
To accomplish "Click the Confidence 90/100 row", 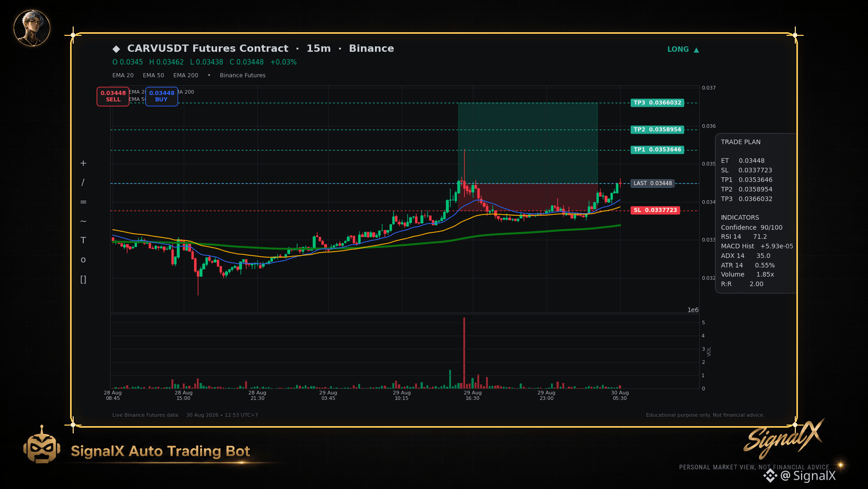I will [x=752, y=228].
